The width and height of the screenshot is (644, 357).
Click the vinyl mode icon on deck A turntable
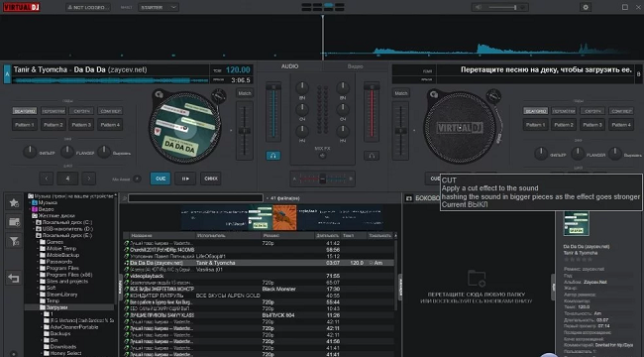click(159, 94)
